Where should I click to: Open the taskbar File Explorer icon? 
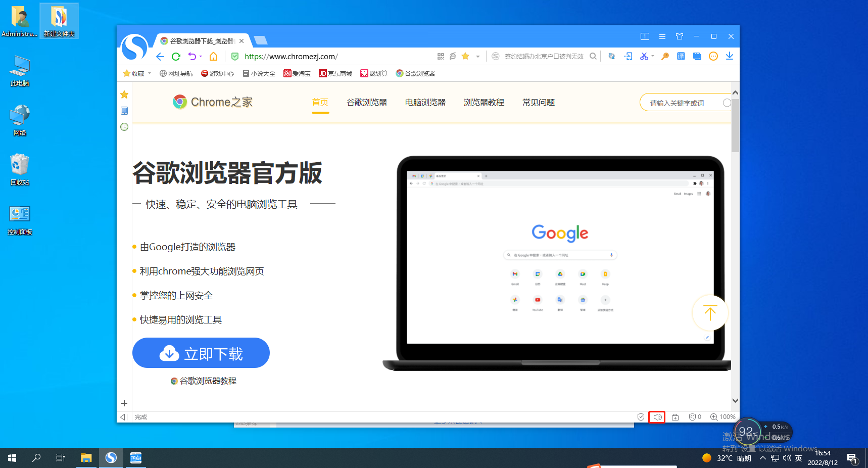click(x=86, y=458)
